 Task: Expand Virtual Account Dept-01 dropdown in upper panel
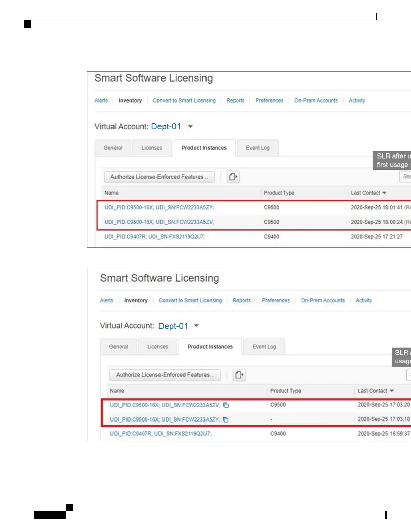click(x=190, y=127)
